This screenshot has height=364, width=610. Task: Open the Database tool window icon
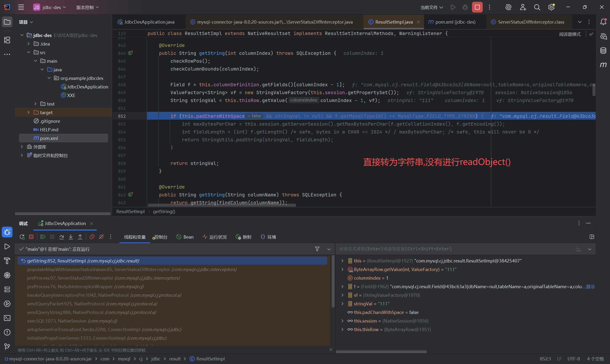[x=603, y=51]
